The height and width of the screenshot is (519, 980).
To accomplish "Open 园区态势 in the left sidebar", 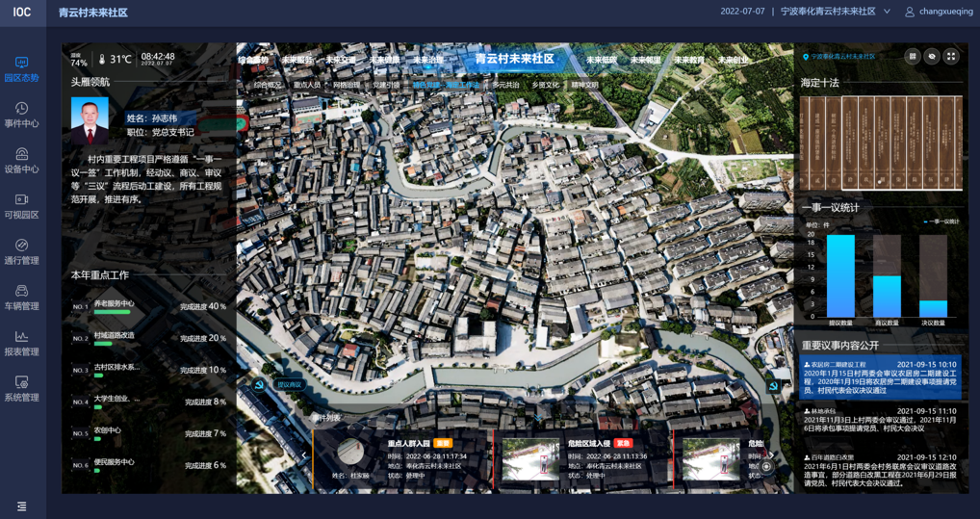I will point(22,69).
